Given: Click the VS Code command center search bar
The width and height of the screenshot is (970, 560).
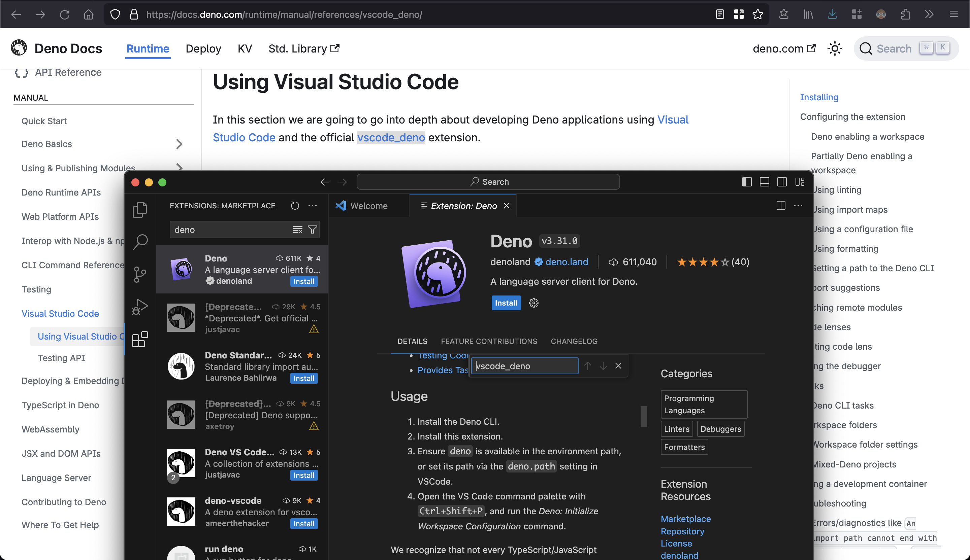Looking at the screenshot, I should tap(488, 182).
